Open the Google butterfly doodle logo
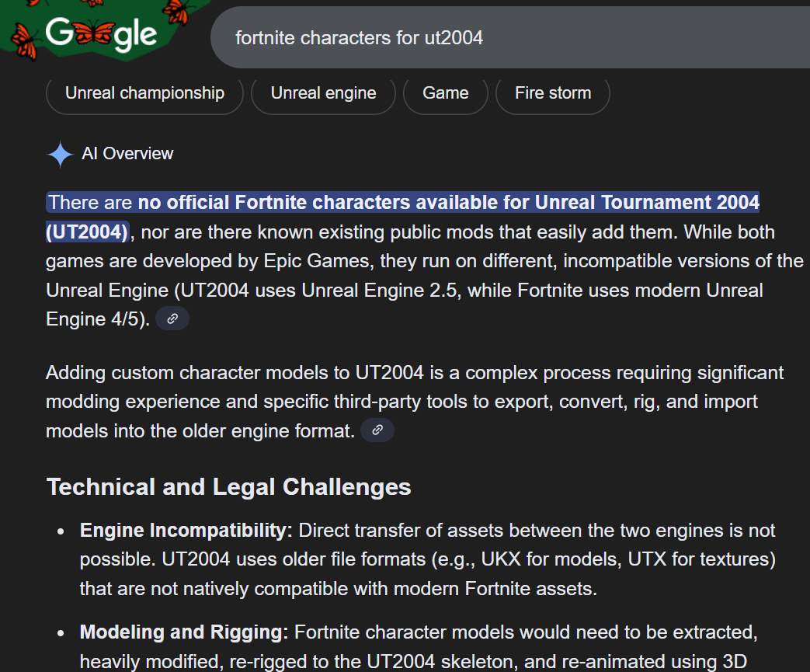This screenshot has height=672, width=810. pos(101,33)
